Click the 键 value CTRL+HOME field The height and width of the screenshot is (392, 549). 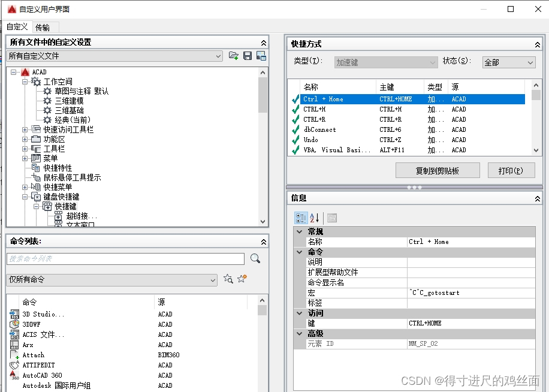[x=471, y=323]
